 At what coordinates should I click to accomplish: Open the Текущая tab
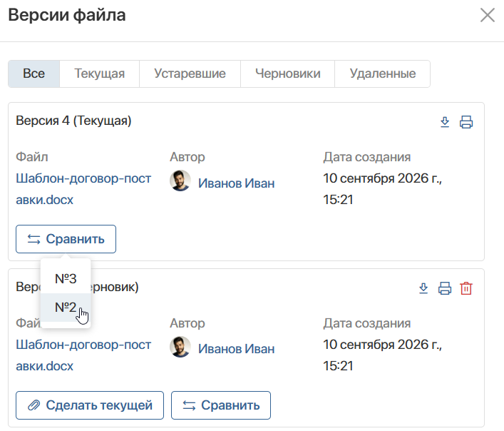coord(99,73)
